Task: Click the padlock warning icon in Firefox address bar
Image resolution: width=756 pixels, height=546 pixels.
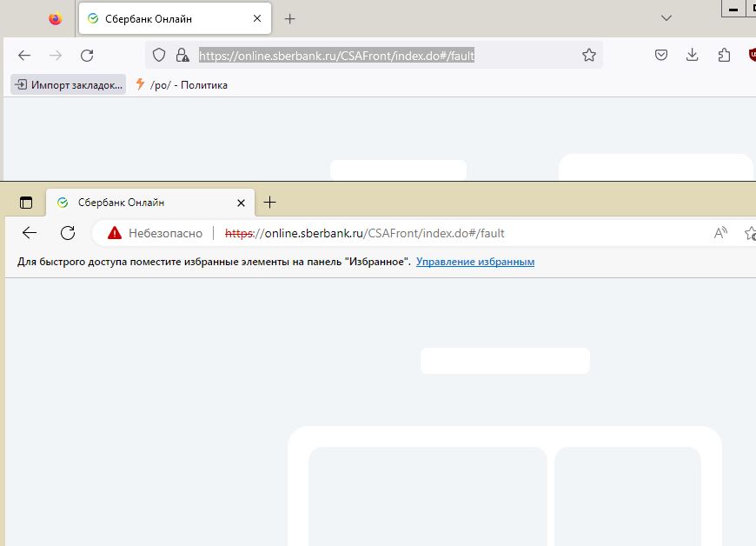Action: [x=182, y=55]
